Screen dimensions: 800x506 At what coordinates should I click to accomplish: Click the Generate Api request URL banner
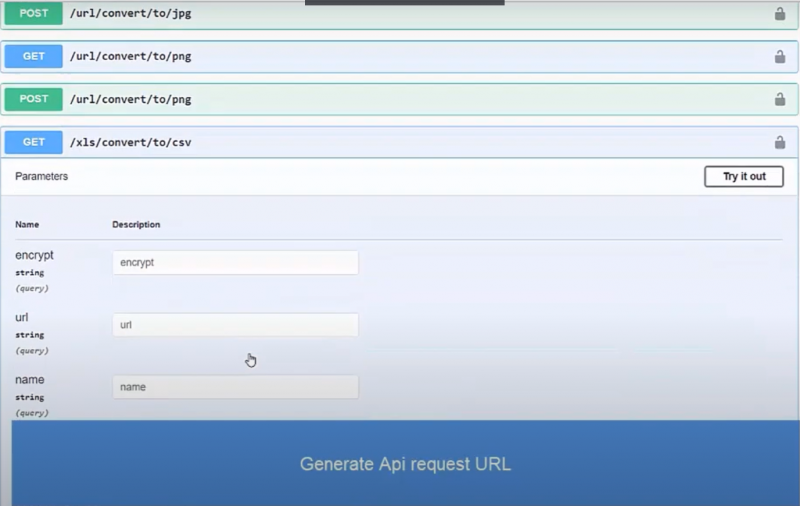pyautogui.click(x=405, y=464)
